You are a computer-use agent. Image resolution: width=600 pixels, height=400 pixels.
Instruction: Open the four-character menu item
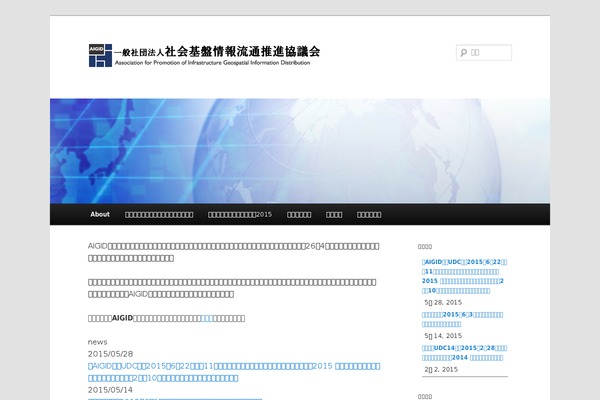[x=334, y=214]
